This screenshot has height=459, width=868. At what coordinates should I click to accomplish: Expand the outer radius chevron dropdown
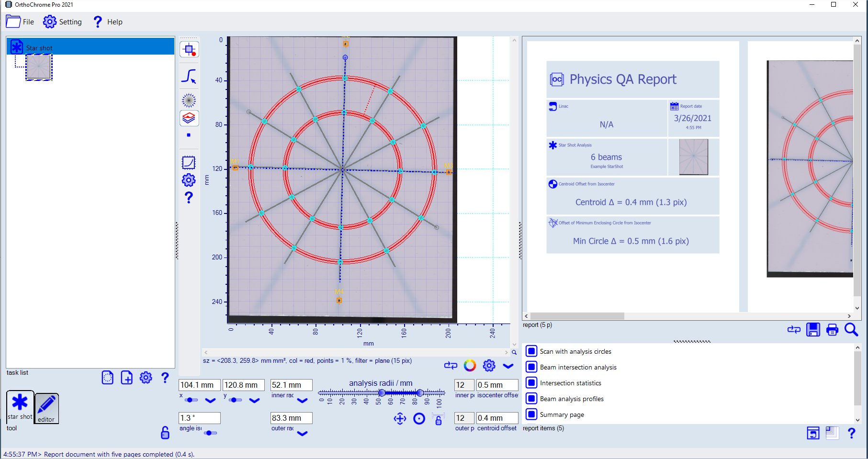(302, 434)
